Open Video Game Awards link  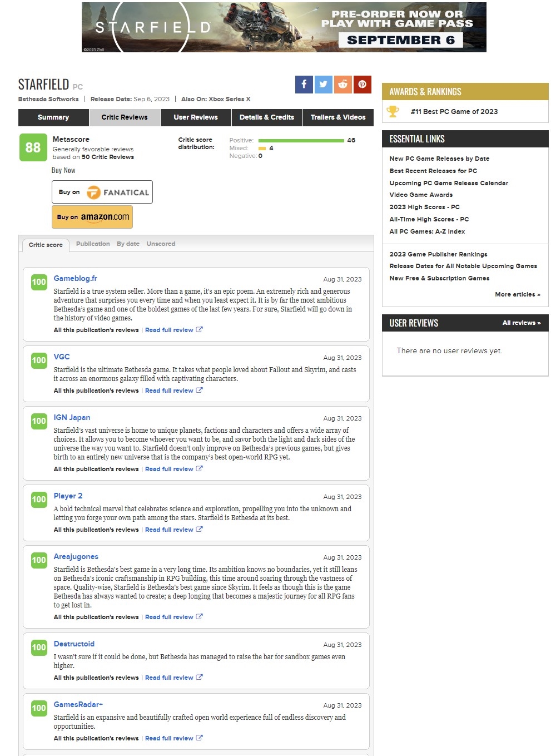coord(421,195)
